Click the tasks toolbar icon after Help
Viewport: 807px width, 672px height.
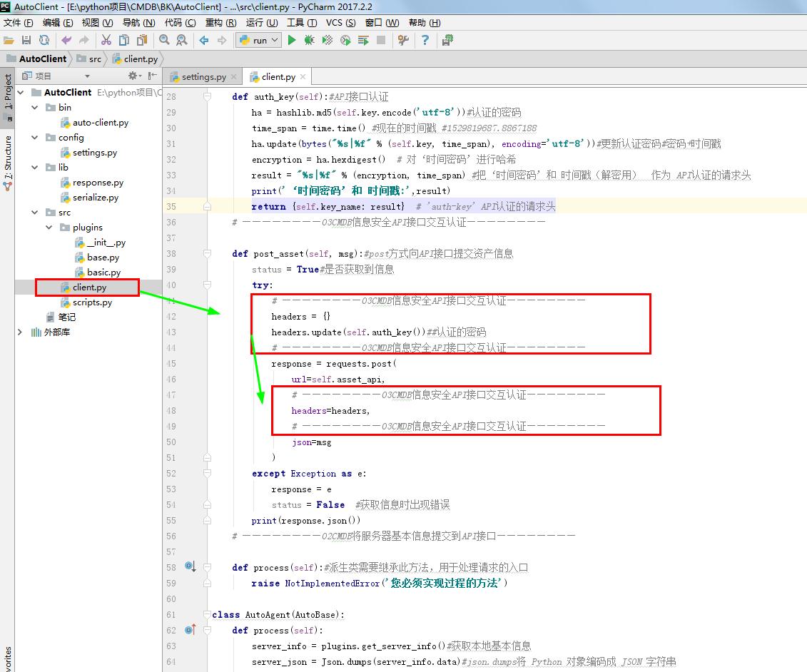coord(447,40)
